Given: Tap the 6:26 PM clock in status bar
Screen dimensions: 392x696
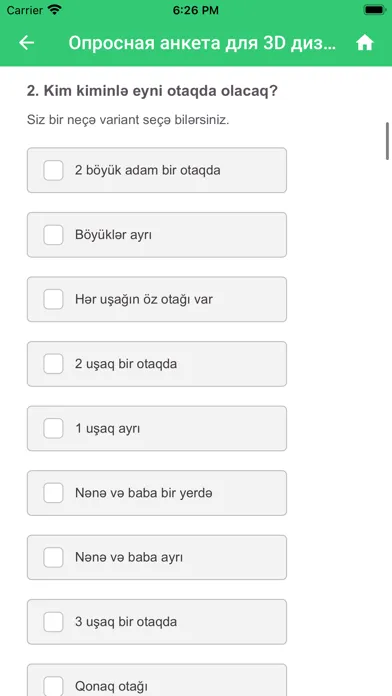Looking at the screenshot, I should pos(195,10).
